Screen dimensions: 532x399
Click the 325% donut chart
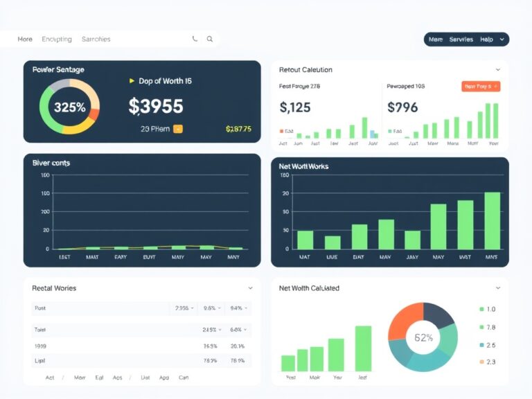click(x=69, y=107)
